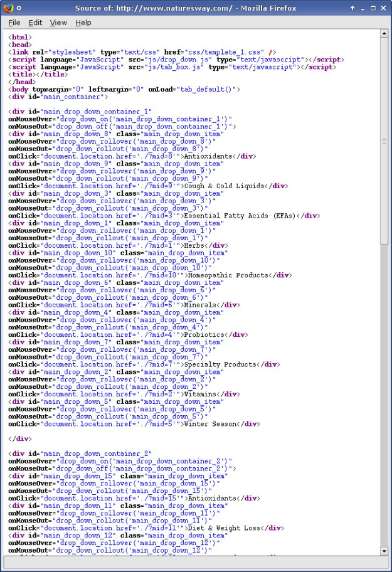Click the text 'Essential Fatty Acids (EFAs)'

pyautogui.click(x=240, y=216)
